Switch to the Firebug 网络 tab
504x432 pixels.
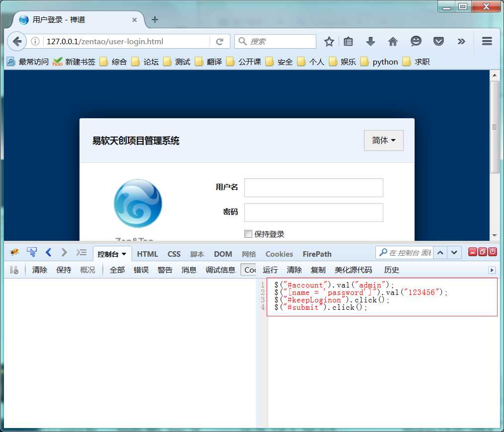tap(249, 254)
